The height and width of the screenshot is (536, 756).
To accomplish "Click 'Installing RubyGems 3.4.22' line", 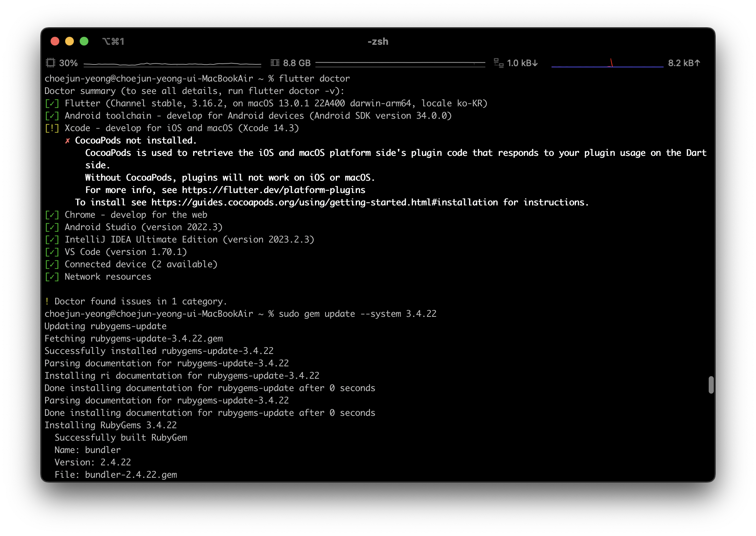I will (x=111, y=425).
